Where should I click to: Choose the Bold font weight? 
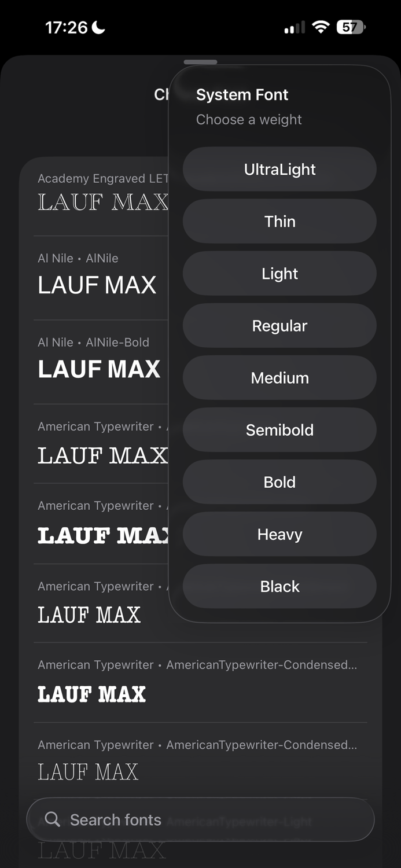point(279,481)
